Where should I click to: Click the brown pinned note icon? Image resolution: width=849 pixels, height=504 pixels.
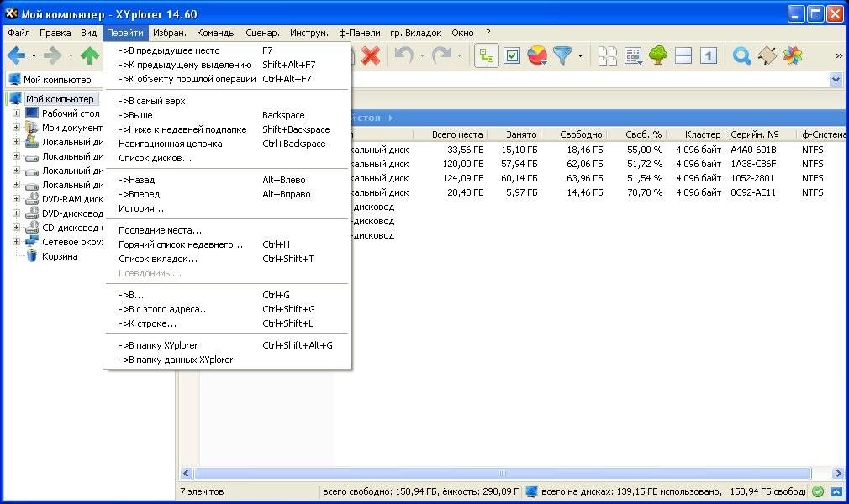(x=767, y=55)
